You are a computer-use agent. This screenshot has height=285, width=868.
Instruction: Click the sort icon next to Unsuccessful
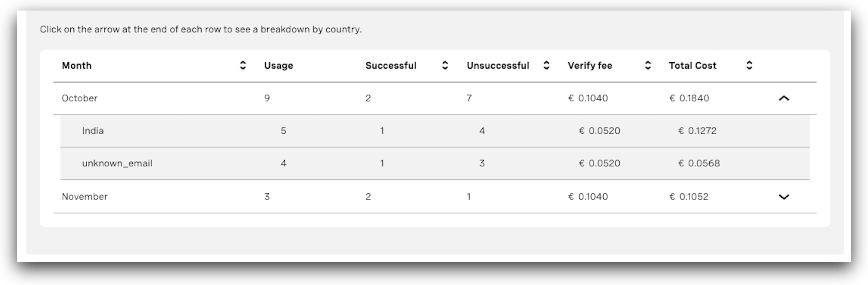(546, 65)
